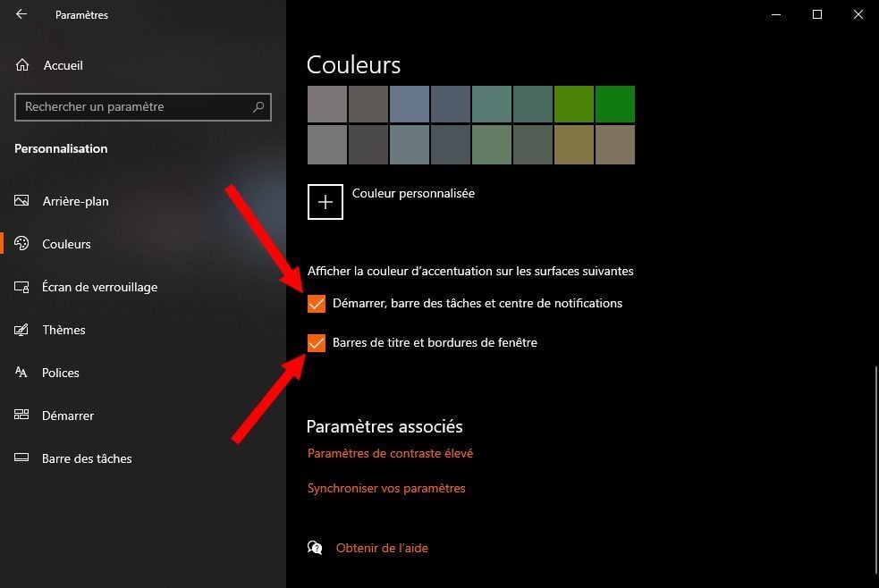Pick the medium gray swatch, bottom row first
879x588 pixels.
coord(327,145)
